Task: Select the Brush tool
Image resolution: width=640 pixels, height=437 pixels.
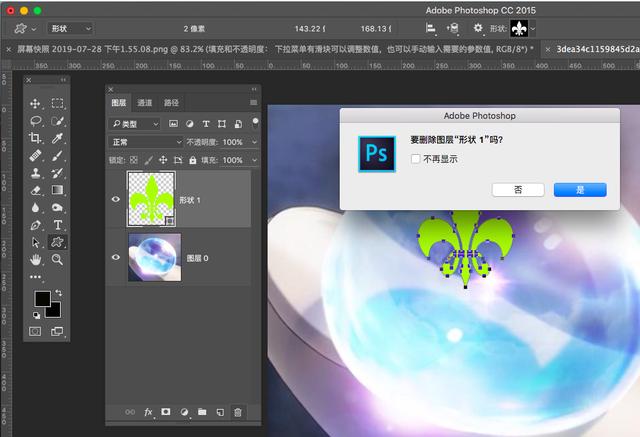Action: click(x=57, y=155)
